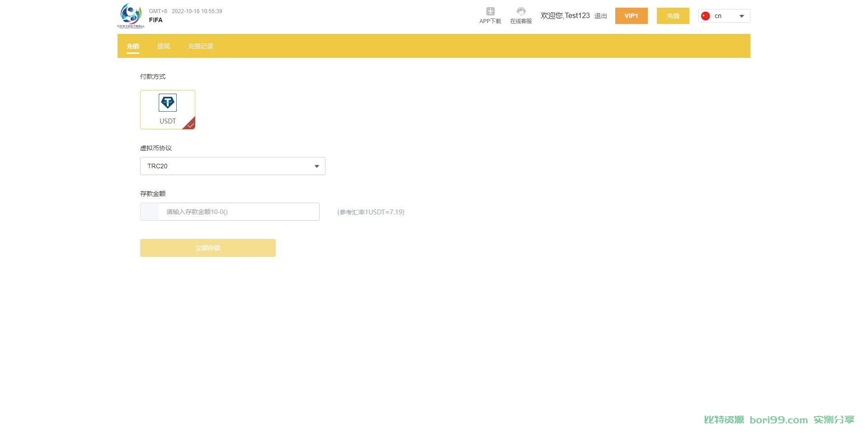
Task: Click the 虚拟币协议 label
Action: pyautogui.click(x=156, y=148)
